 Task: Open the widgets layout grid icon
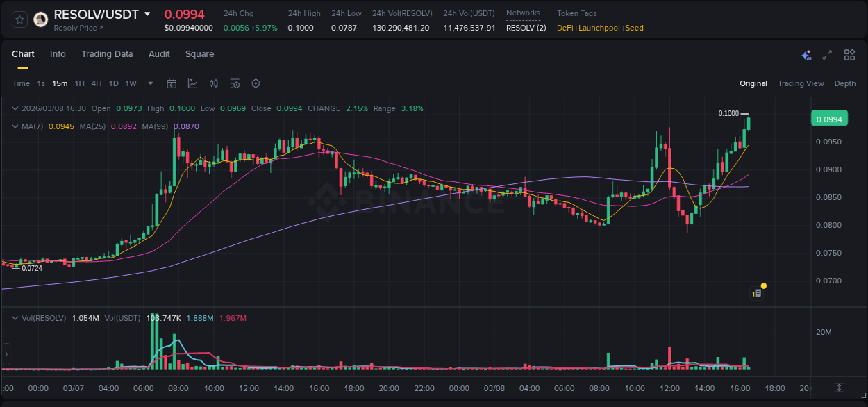(x=849, y=54)
